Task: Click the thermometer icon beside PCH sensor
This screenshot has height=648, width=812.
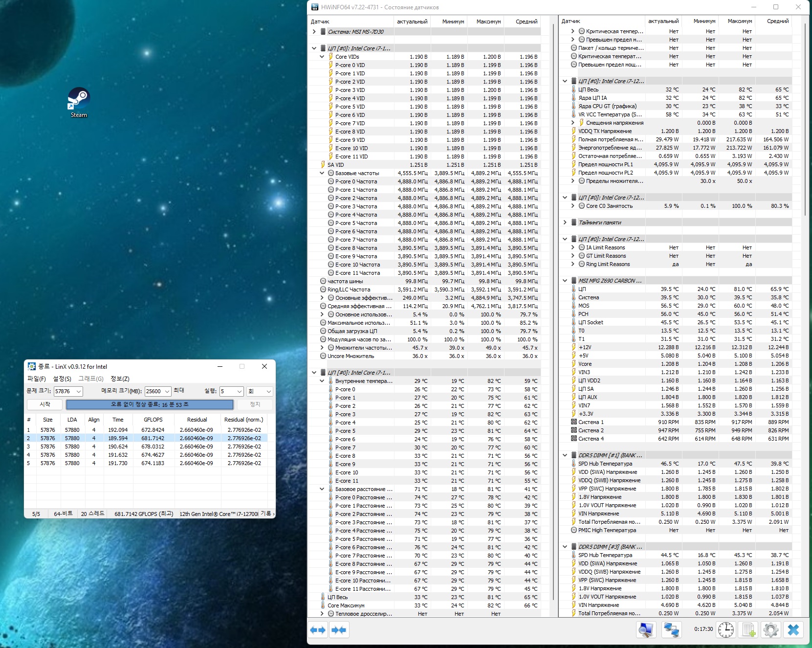Action: (x=574, y=314)
